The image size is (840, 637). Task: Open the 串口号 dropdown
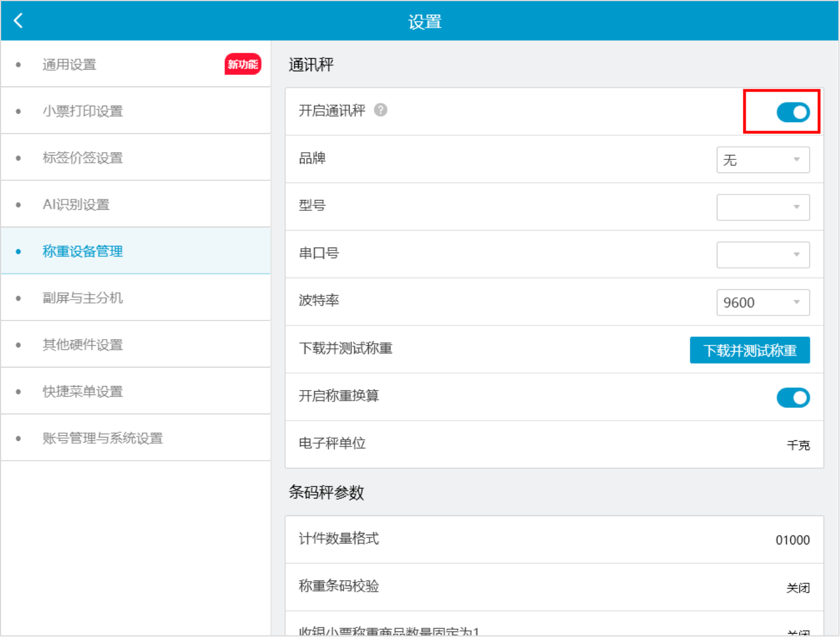click(x=763, y=255)
